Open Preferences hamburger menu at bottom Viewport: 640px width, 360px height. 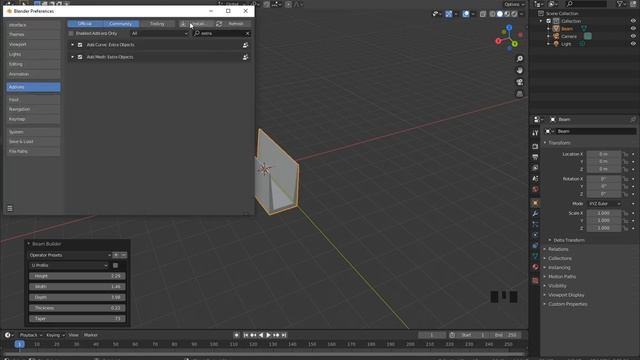[x=10, y=208]
